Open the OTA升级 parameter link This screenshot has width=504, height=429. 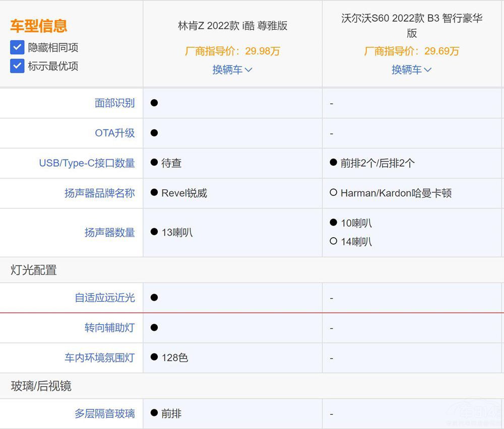(114, 133)
